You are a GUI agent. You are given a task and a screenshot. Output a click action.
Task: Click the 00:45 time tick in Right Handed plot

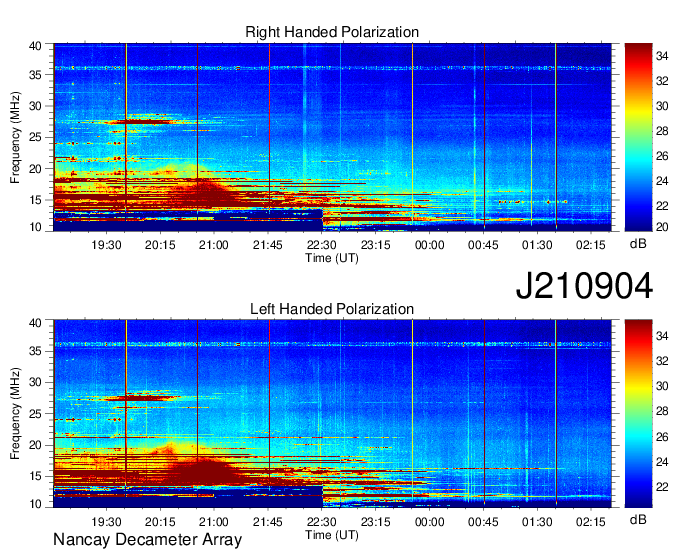pyautogui.click(x=483, y=245)
